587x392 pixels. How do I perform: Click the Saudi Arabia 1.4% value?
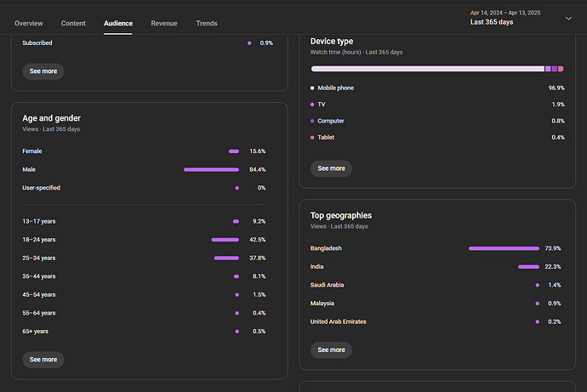point(555,285)
